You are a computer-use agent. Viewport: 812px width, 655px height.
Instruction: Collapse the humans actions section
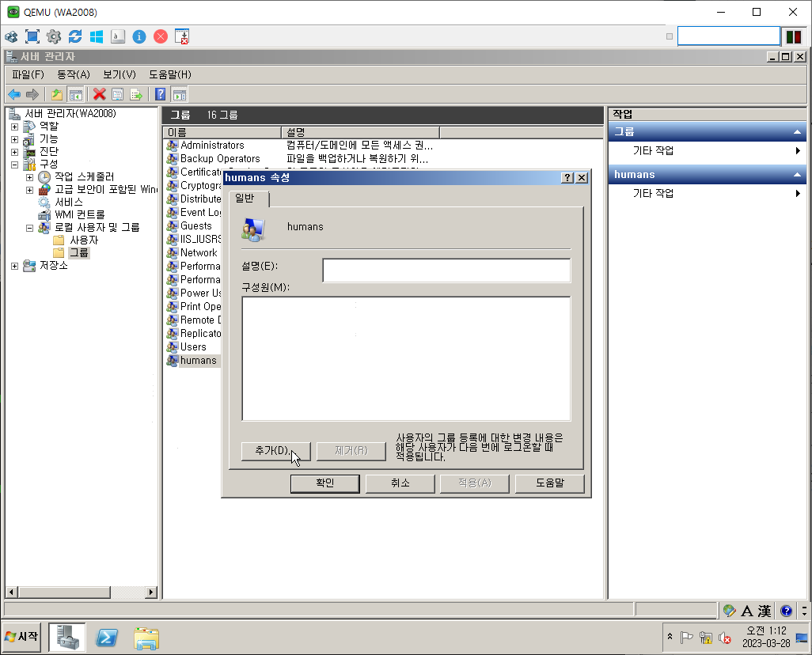point(796,175)
